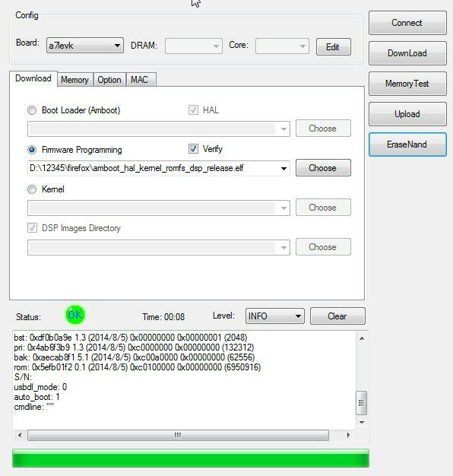
Task: Click the 'bst: 0xdf0b0a9e' log line
Action: click(x=131, y=338)
